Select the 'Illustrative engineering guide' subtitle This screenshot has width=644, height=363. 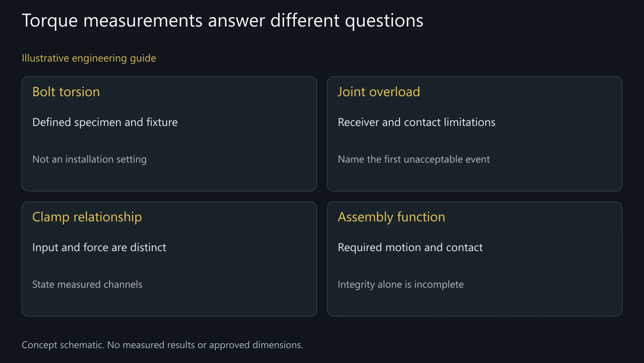(x=89, y=58)
